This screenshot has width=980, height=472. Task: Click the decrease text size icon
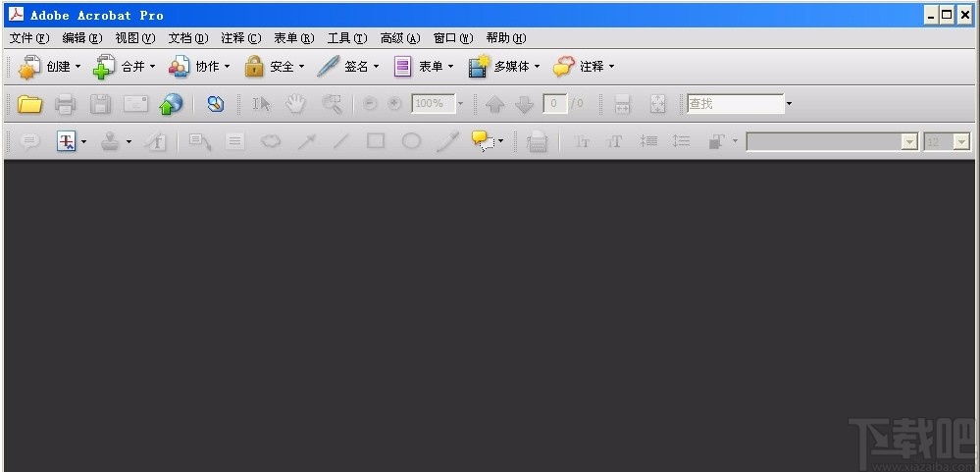click(582, 142)
